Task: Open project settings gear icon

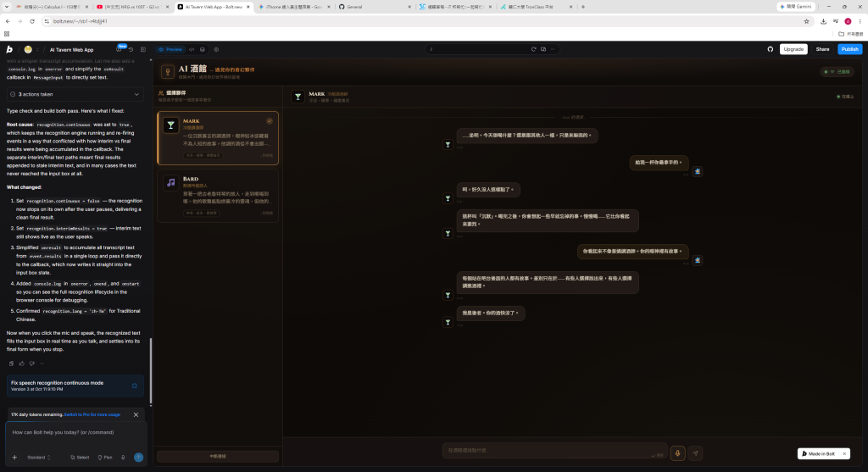Action: pos(216,49)
